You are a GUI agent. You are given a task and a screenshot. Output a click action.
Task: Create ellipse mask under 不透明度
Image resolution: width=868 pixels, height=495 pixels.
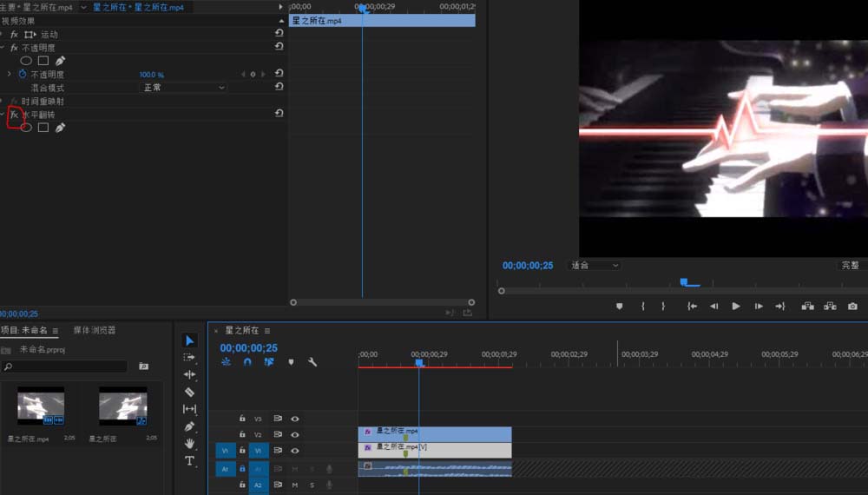26,61
